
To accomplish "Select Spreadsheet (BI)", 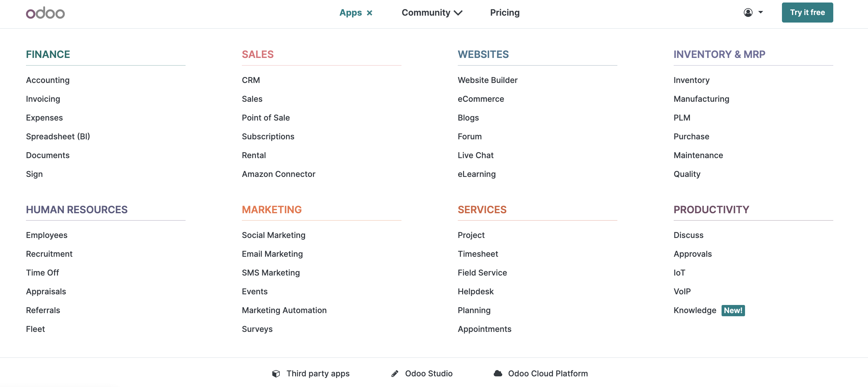I will pos(58,137).
